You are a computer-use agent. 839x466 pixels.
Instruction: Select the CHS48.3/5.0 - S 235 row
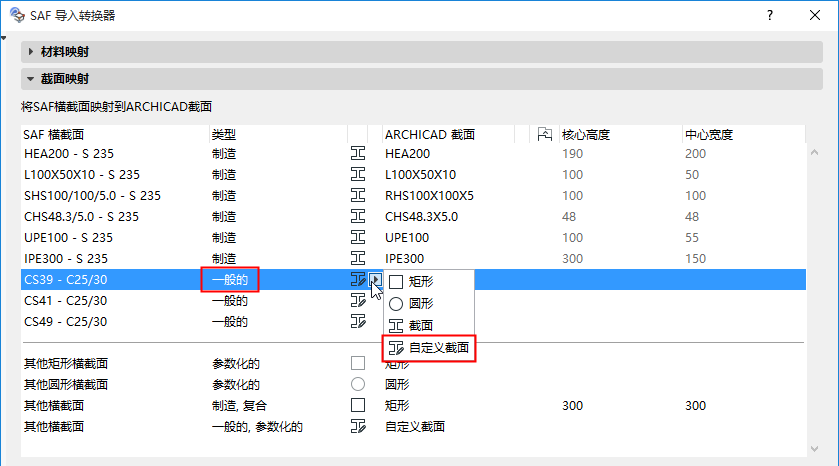coord(413,216)
